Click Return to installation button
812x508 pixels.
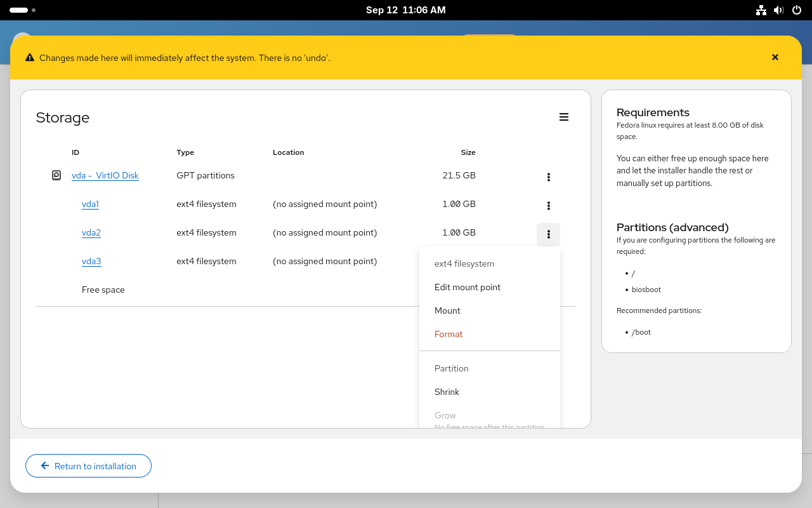coord(88,465)
